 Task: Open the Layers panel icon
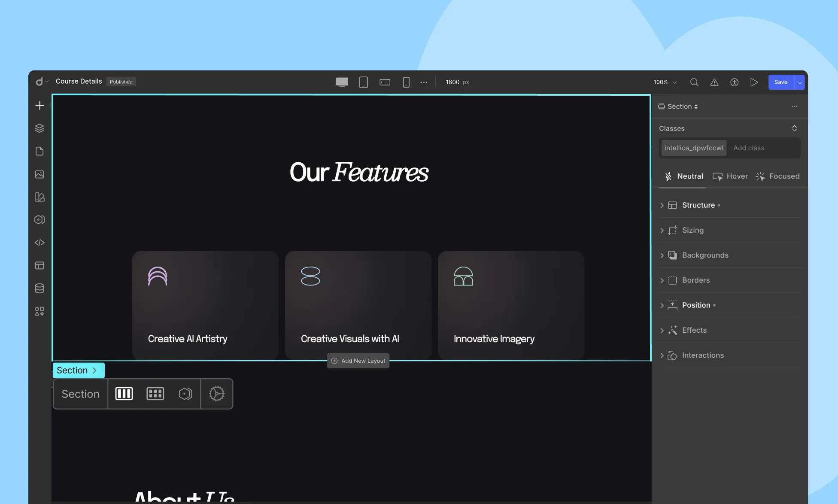coord(39,128)
